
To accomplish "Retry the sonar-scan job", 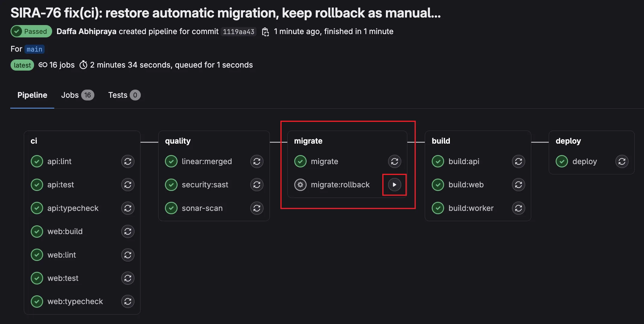I will point(257,208).
